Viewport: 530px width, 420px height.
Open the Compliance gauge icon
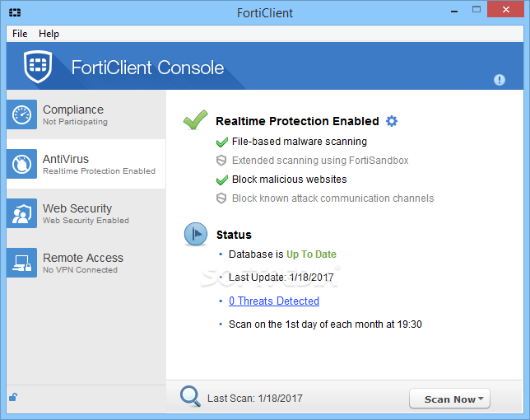[x=21, y=114]
